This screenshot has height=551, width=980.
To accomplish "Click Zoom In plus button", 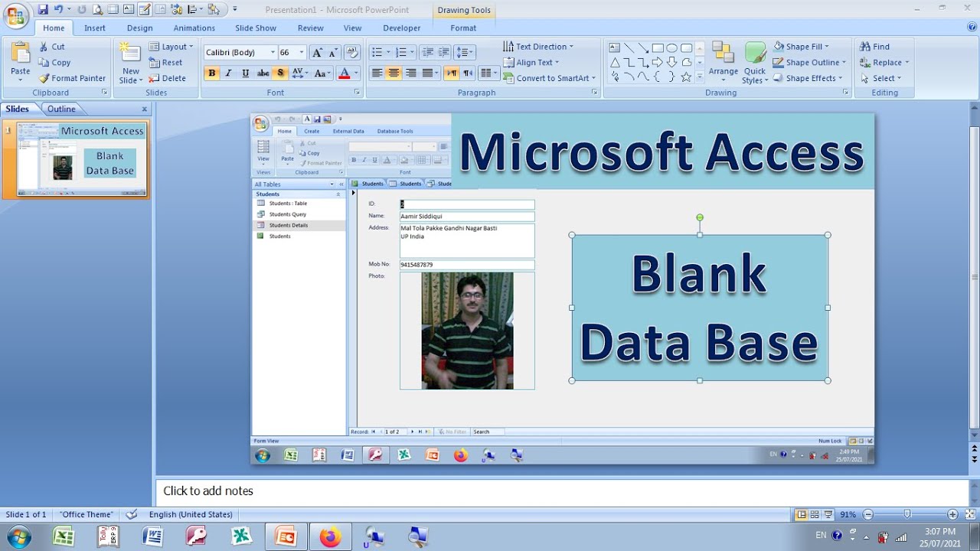I will [x=952, y=514].
